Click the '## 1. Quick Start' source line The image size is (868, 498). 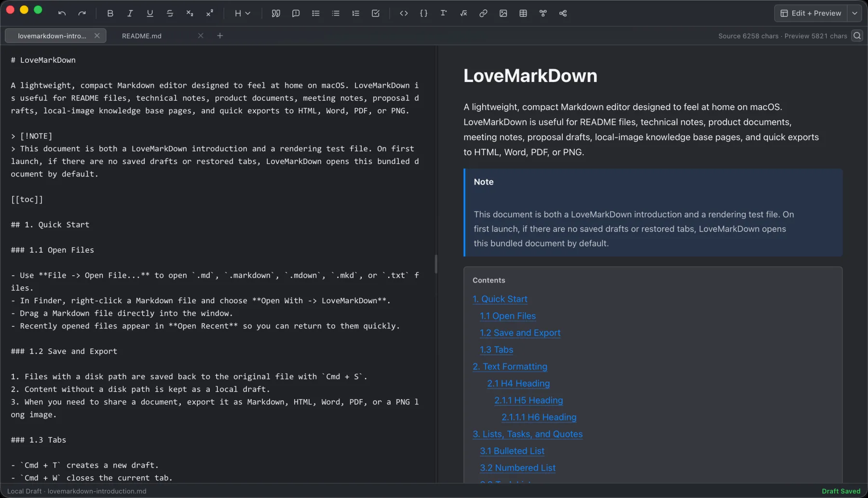[x=50, y=225]
